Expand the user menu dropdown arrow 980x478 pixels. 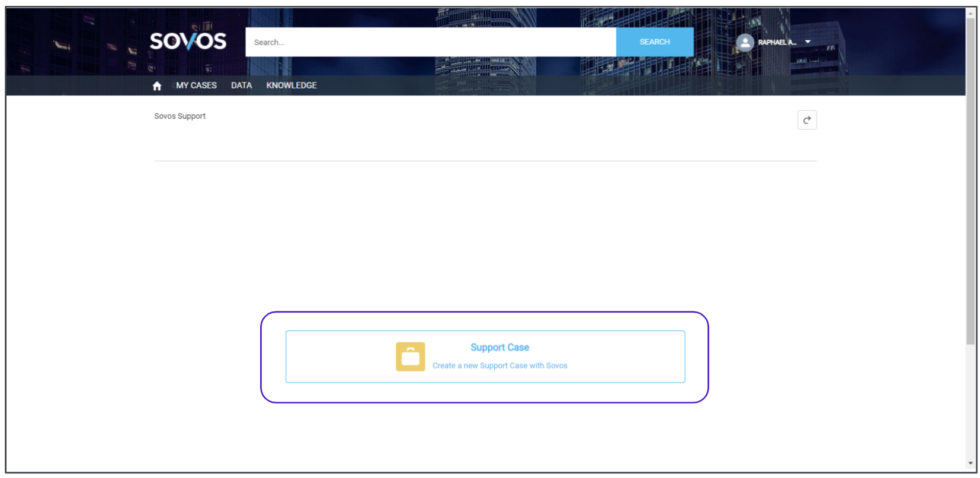(808, 42)
